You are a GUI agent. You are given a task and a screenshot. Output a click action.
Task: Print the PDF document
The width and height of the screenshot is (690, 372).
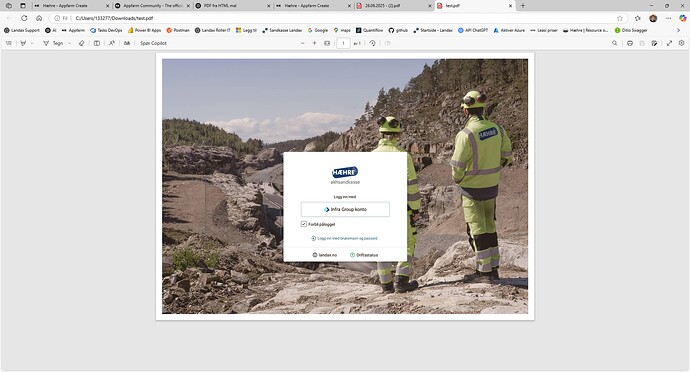(x=630, y=43)
